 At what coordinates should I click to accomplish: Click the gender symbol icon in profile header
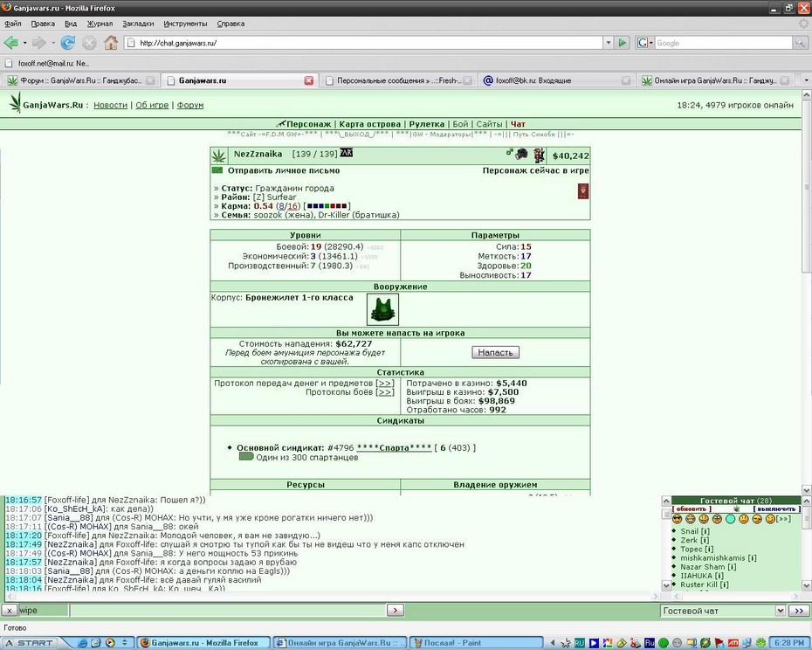[509, 152]
